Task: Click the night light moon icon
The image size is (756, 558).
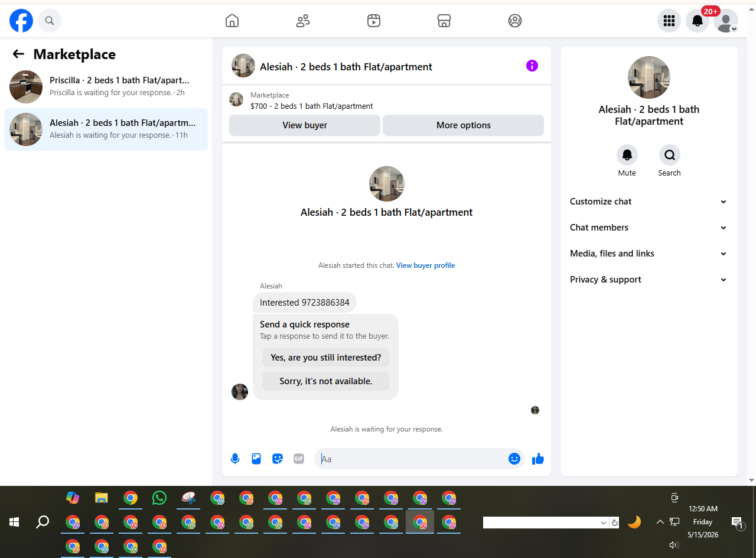Action: pyautogui.click(x=634, y=522)
